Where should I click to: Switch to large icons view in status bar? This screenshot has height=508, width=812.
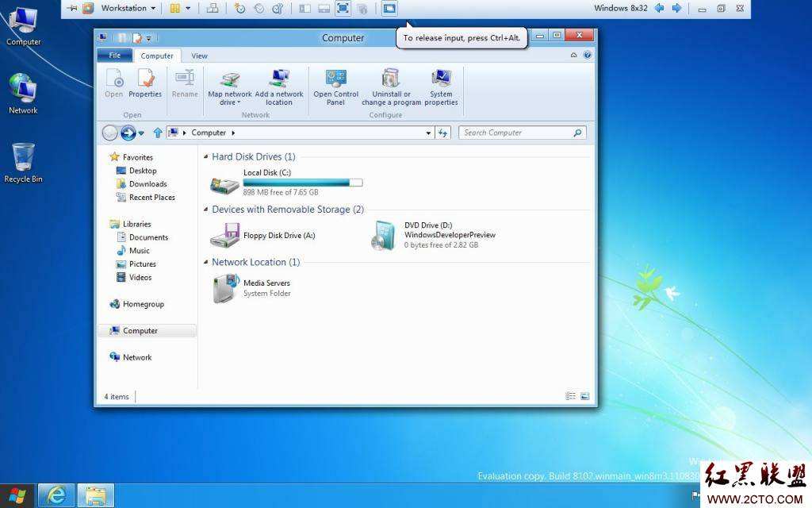pos(584,396)
